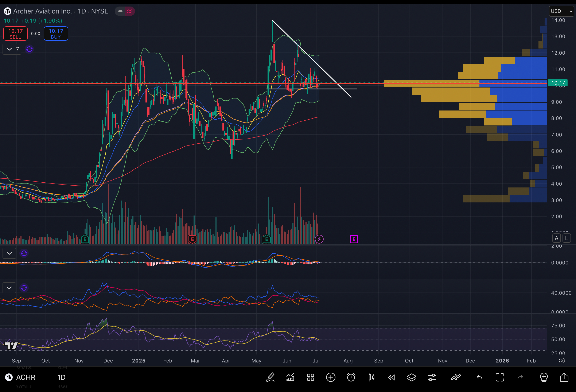Click the redo arrow icon

(x=520, y=377)
